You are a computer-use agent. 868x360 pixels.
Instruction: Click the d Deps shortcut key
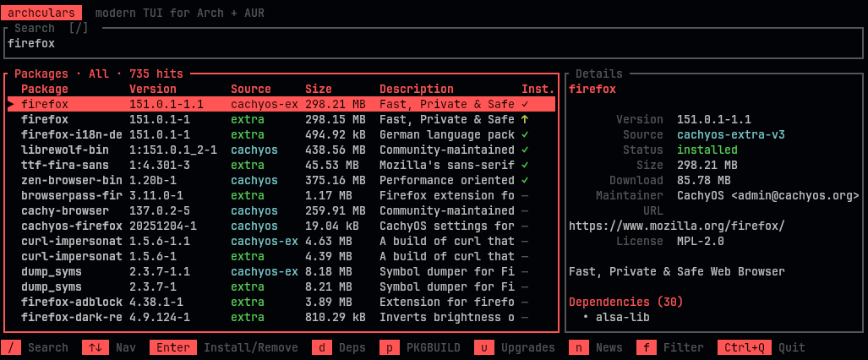[322, 348]
